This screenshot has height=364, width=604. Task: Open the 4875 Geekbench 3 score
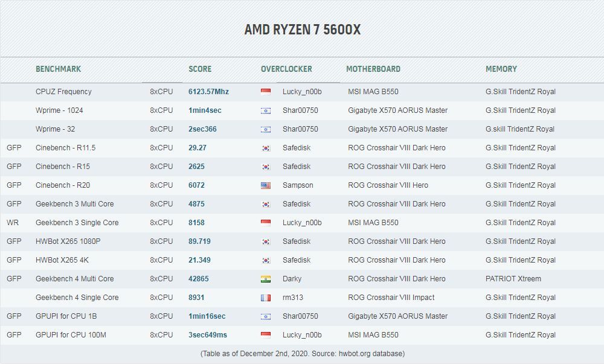click(x=196, y=204)
